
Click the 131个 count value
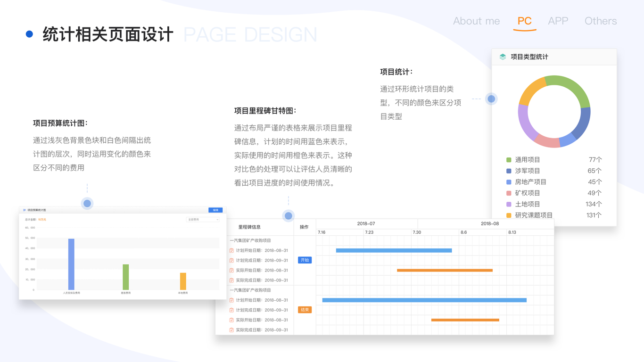593,215
